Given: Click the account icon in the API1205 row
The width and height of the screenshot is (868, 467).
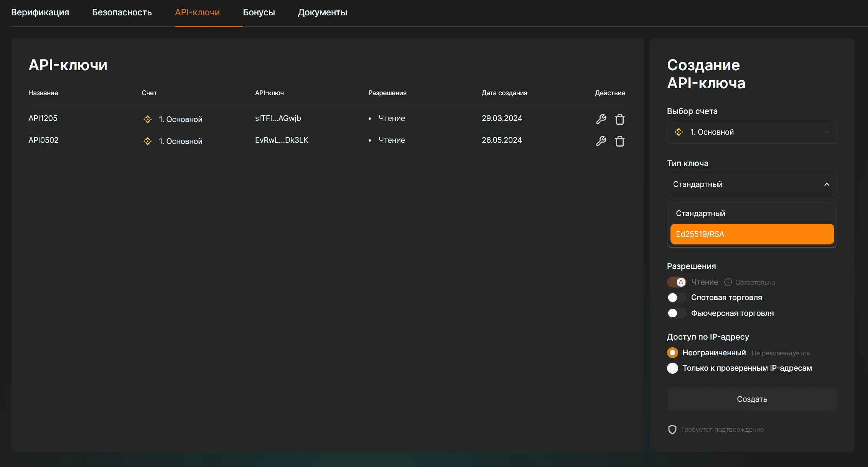Looking at the screenshot, I should click(x=148, y=119).
